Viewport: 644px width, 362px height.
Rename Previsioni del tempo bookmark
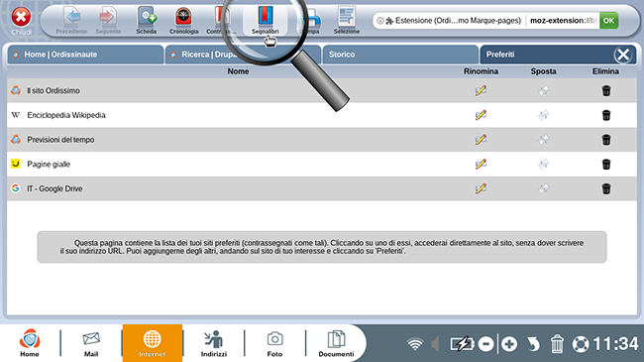pos(481,140)
